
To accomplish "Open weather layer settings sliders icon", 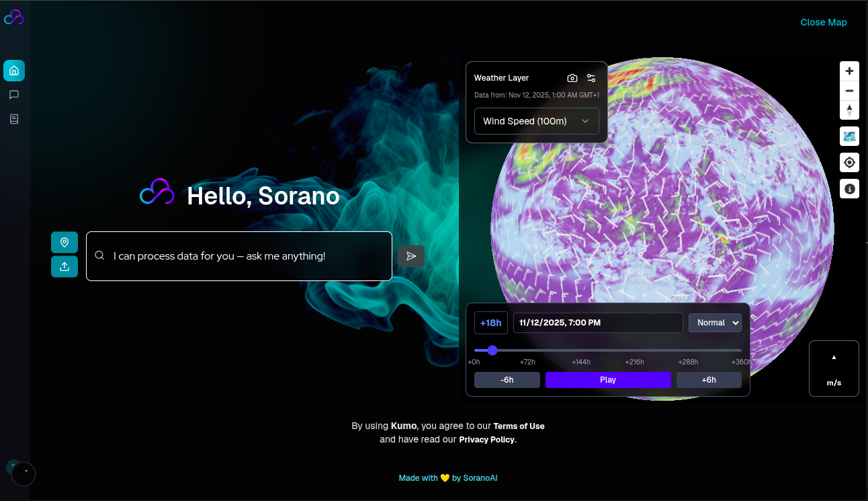I will 591,78.
